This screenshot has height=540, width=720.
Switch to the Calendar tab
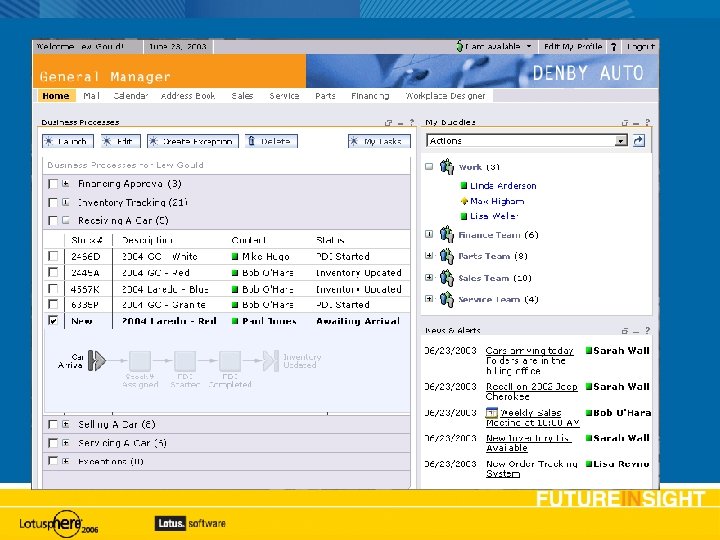[x=130, y=96]
